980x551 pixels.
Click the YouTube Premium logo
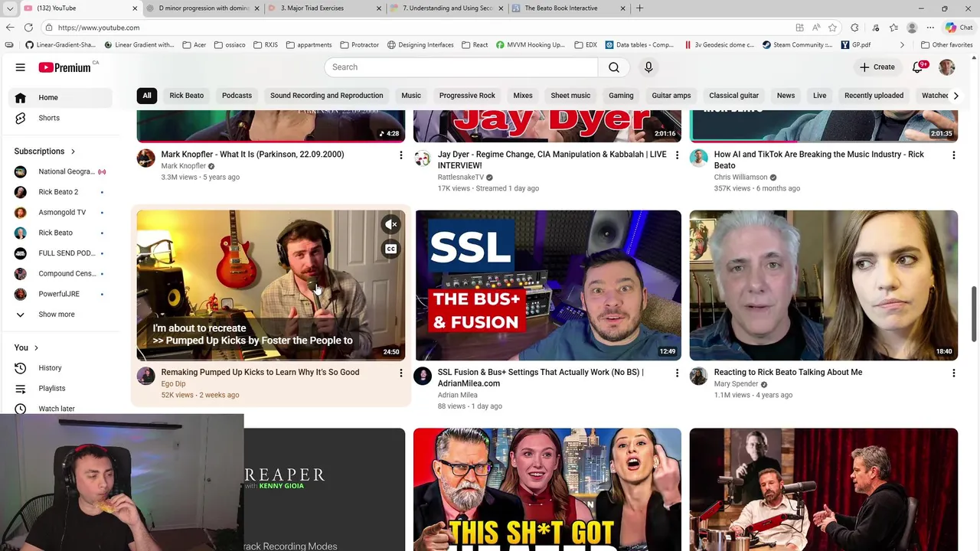[66, 67]
